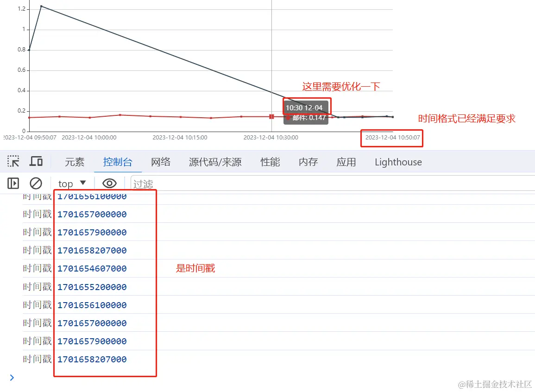
Task: Click the 过滤 filter input field
Action: [x=333, y=183]
